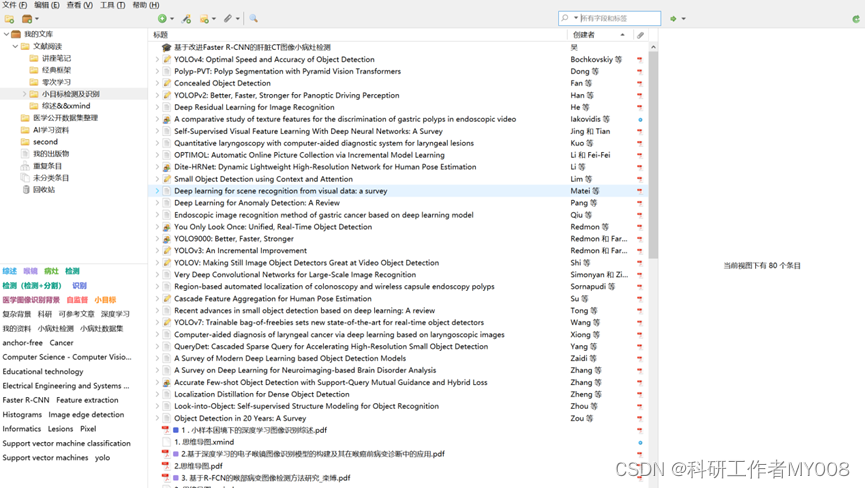Expand the Deep learning for scene recognition row
This screenshot has width=865, height=488.
pos(157,191)
